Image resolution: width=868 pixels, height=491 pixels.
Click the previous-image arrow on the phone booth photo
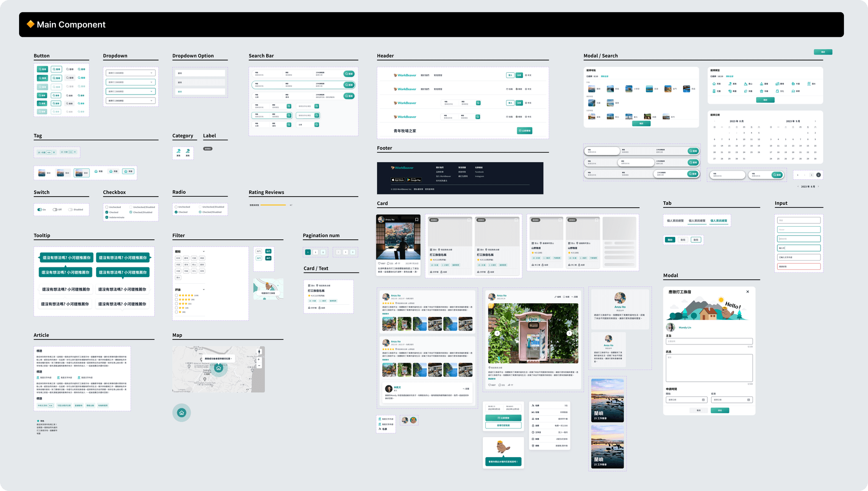497,333
